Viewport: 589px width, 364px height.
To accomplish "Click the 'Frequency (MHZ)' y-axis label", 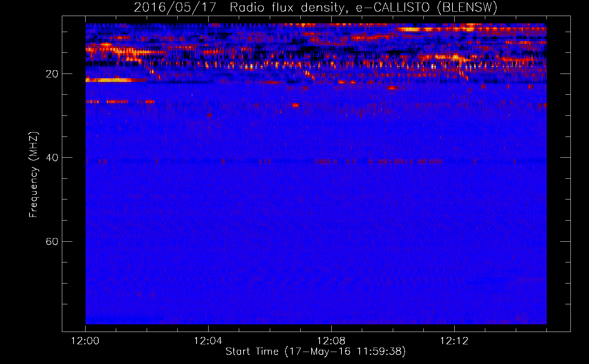I will [x=33, y=175].
